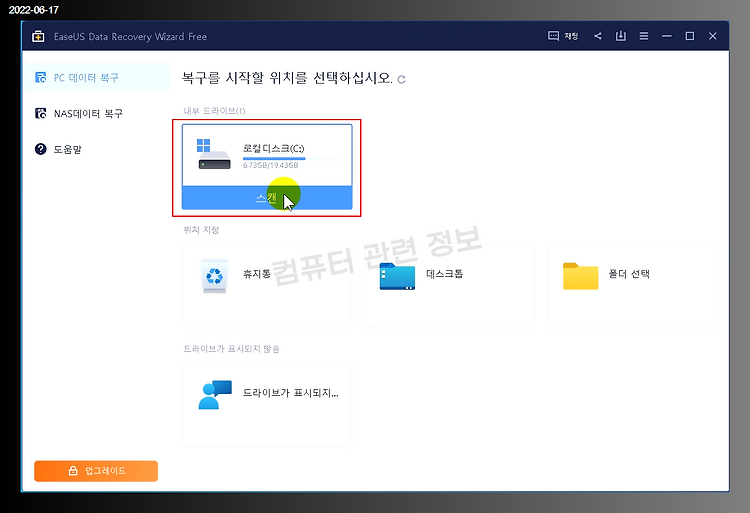Click the yellow folder icon
Viewport: 750px width, 513px height.
tap(580, 276)
